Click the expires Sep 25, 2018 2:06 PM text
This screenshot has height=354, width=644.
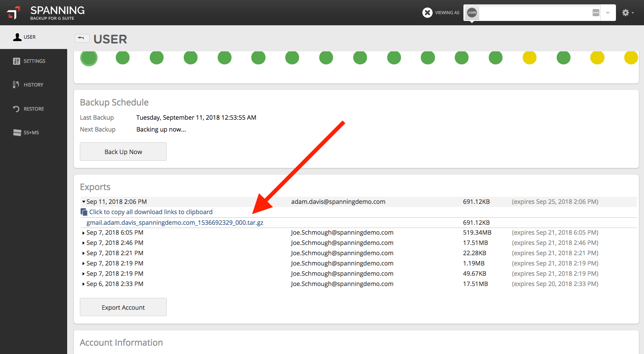555,202
